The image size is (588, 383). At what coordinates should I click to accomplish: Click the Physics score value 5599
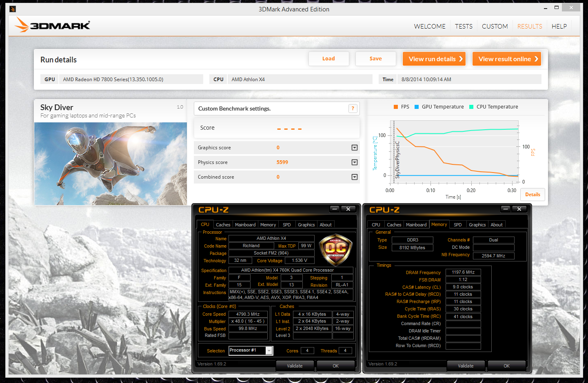tap(282, 162)
